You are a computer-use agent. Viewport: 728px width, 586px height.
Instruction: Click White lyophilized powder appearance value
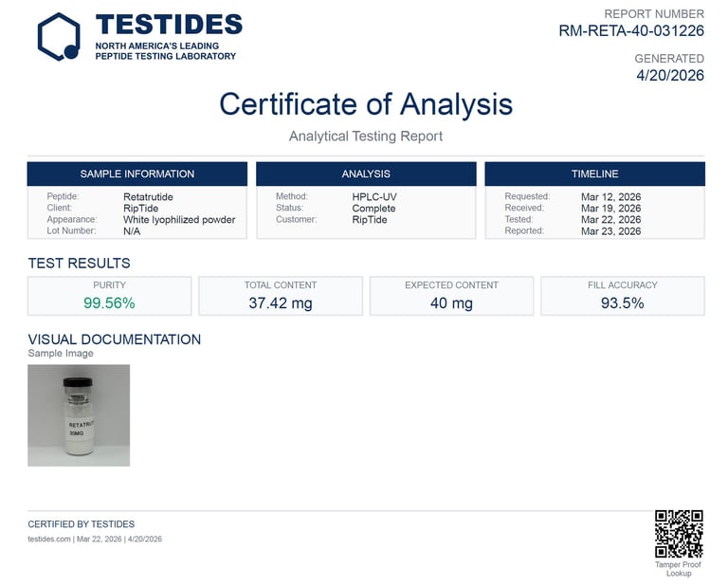coord(179,220)
